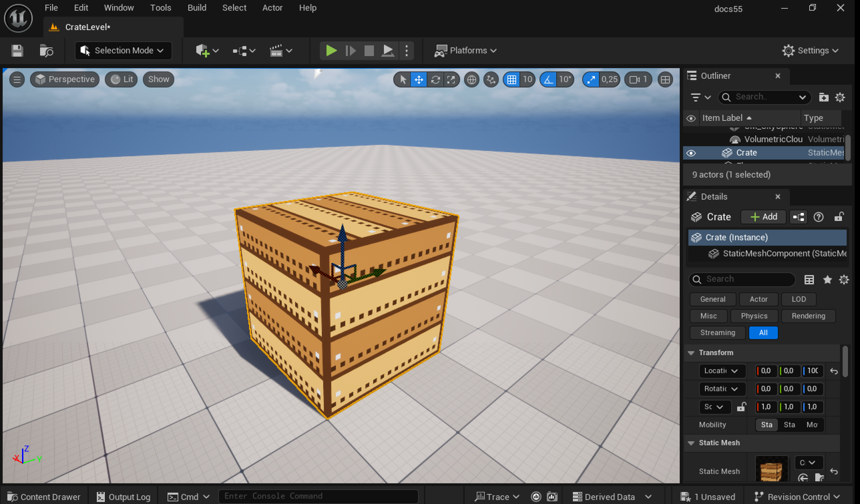
Task: Click the world coordinate system globe icon
Action: click(x=472, y=79)
